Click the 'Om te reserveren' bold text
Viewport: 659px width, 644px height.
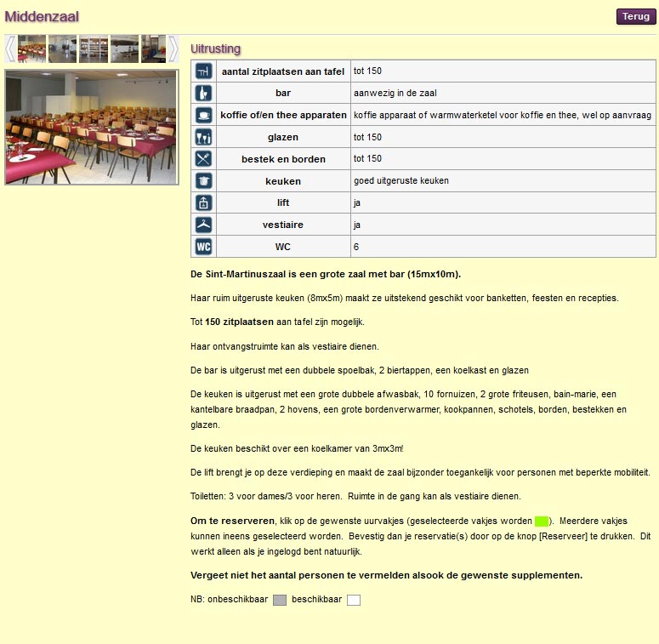click(x=232, y=521)
